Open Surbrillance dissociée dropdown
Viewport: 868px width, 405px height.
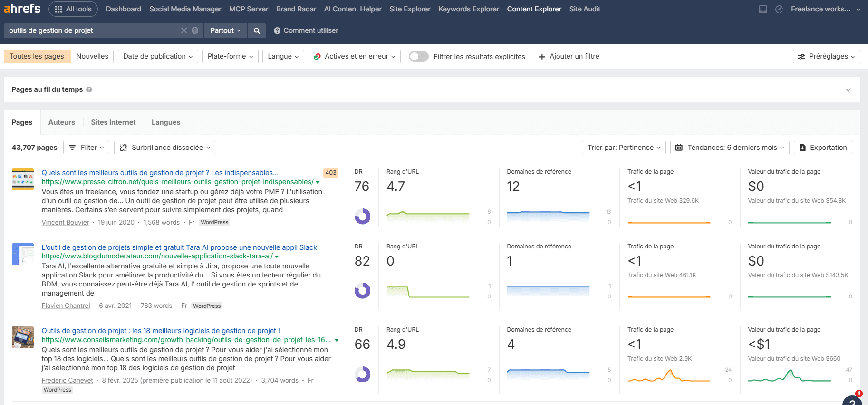164,148
